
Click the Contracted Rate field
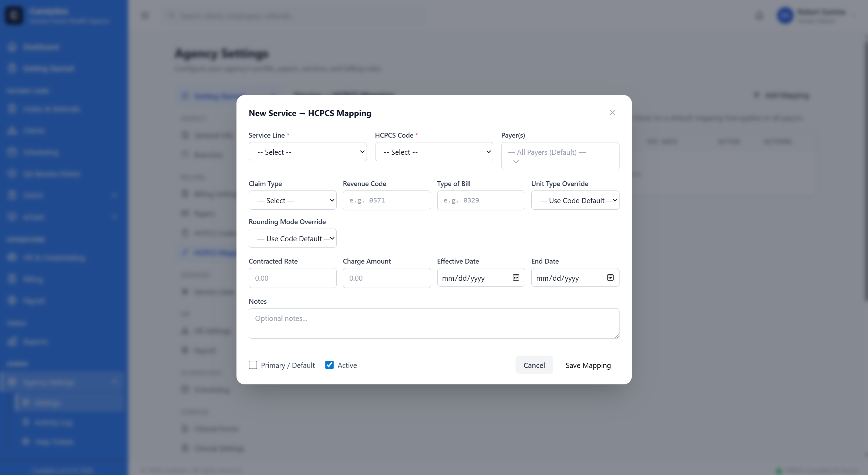click(292, 278)
